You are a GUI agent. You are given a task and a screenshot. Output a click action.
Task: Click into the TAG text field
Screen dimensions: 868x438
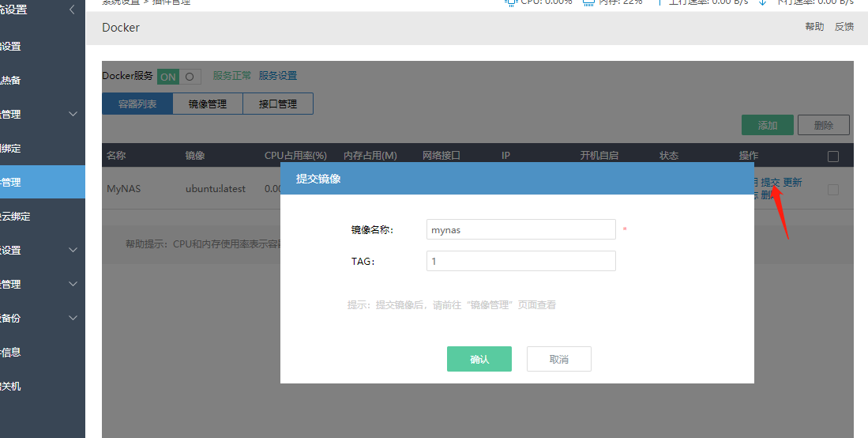520,261
